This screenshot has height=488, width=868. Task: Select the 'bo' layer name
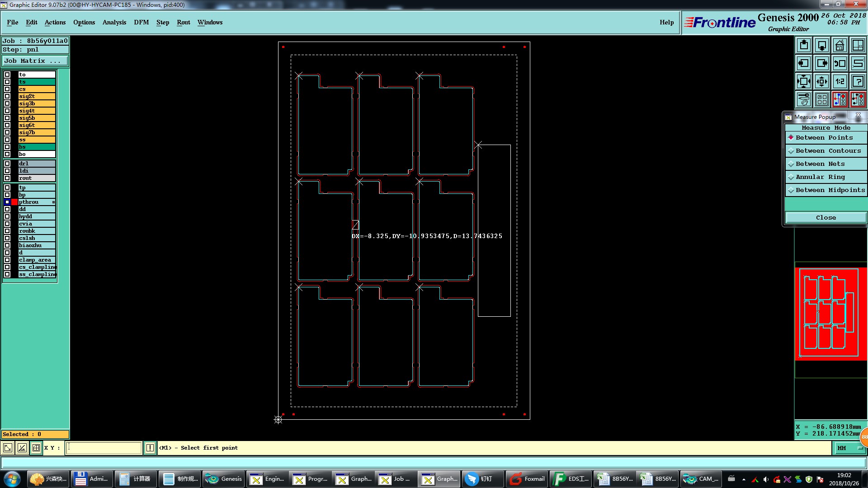click(37, 154)
